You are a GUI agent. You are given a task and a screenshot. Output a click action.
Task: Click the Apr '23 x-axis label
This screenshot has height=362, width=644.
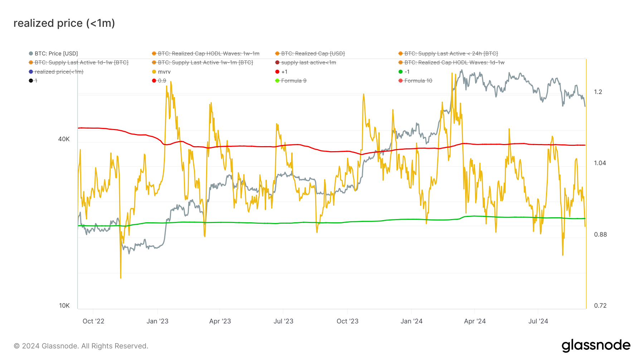point(220,321)
